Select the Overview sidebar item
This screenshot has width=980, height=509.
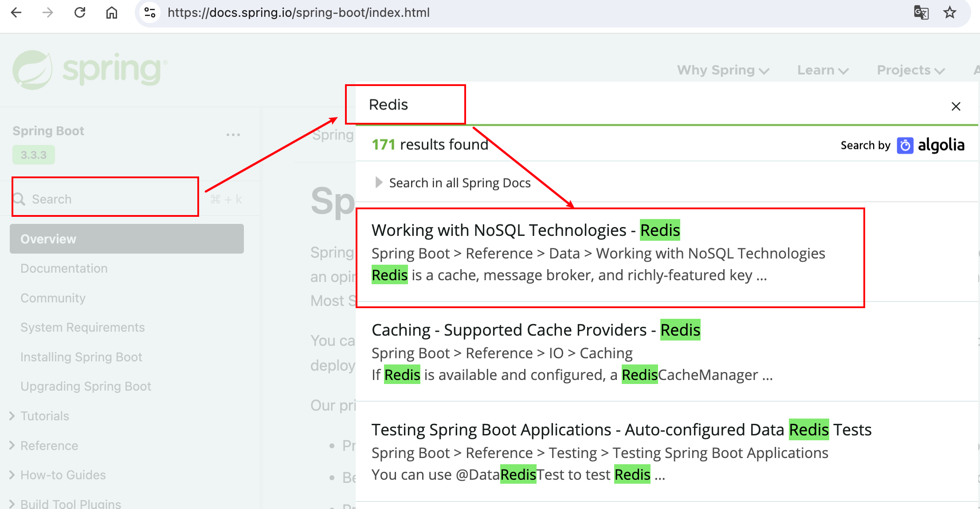click(x=127, y=239)
